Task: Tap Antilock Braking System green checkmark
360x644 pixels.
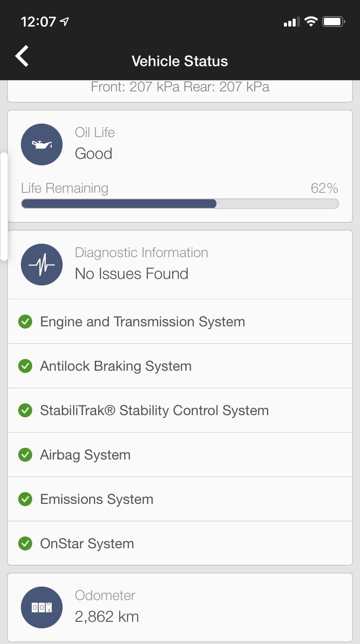Action: coord(25,366)
